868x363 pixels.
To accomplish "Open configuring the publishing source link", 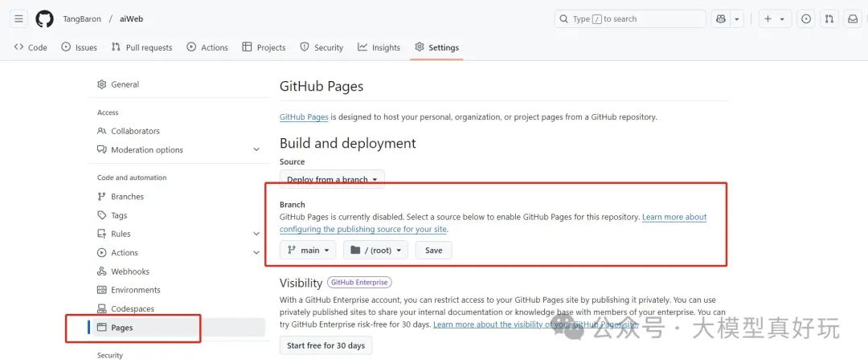I will click(364, 229).
